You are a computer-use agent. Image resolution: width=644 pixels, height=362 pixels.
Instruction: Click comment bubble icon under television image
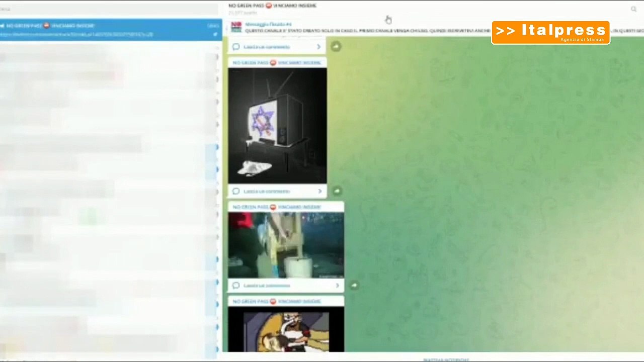[x=235, y=191]
